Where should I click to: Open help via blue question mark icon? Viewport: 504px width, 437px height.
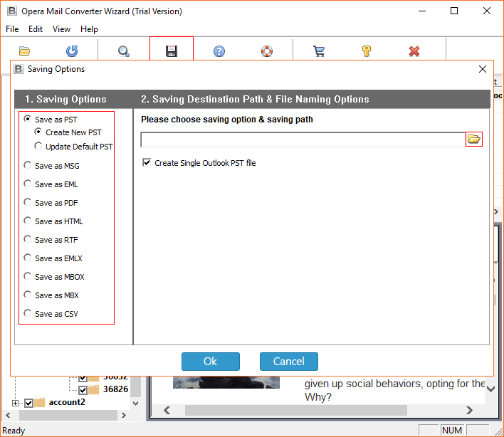[x=219, y=51]
